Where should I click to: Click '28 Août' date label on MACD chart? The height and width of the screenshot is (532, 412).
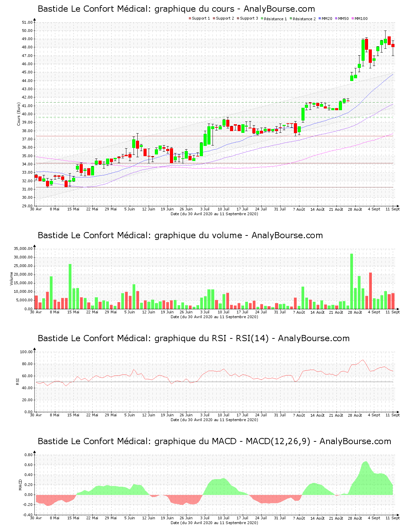[x=355, y=518]
